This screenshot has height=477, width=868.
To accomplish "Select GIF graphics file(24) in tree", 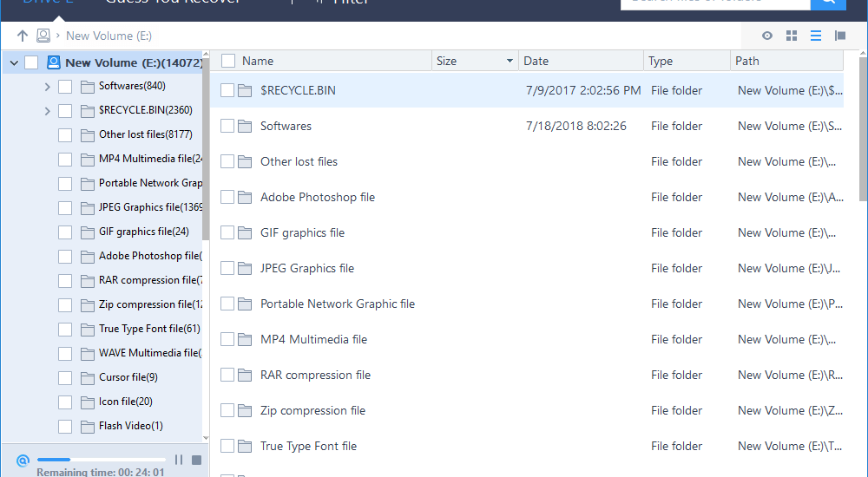I will pos(144,232).
